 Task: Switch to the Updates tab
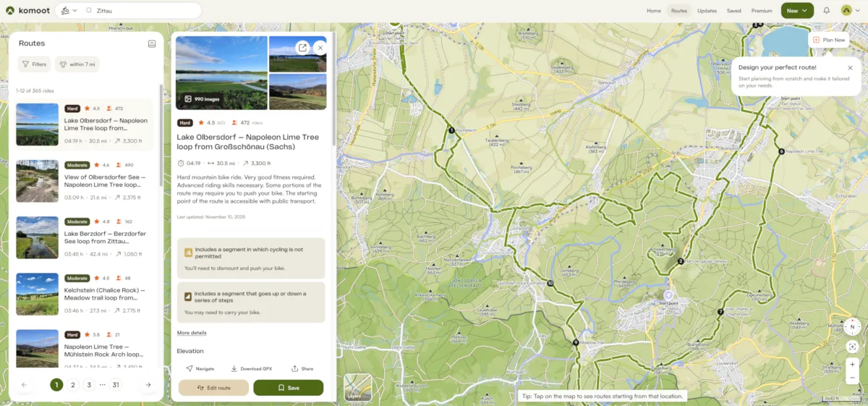pyautogui.click(x=707, y=11)
